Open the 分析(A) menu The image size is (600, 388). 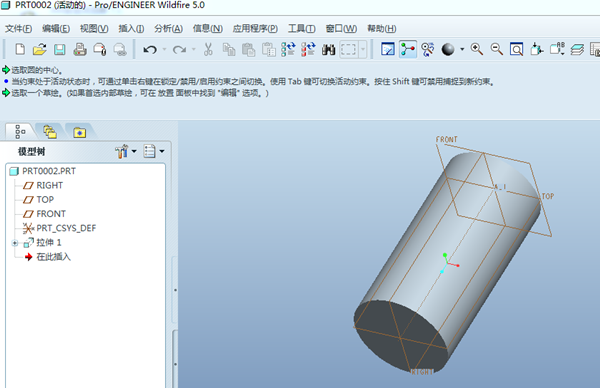pos(168,29)
